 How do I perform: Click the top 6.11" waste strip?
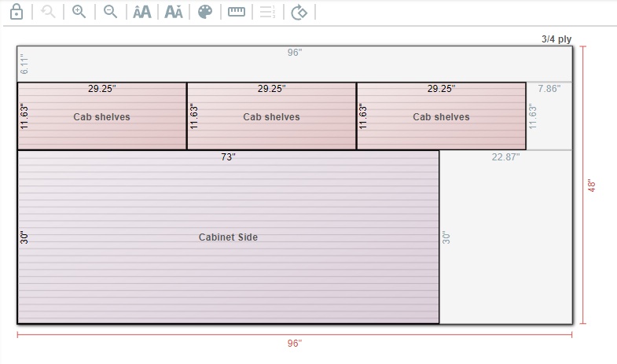(295, 64)
